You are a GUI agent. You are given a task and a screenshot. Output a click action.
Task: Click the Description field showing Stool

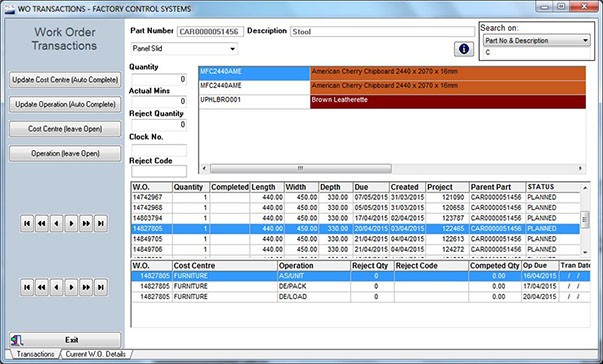pos(383,32)
